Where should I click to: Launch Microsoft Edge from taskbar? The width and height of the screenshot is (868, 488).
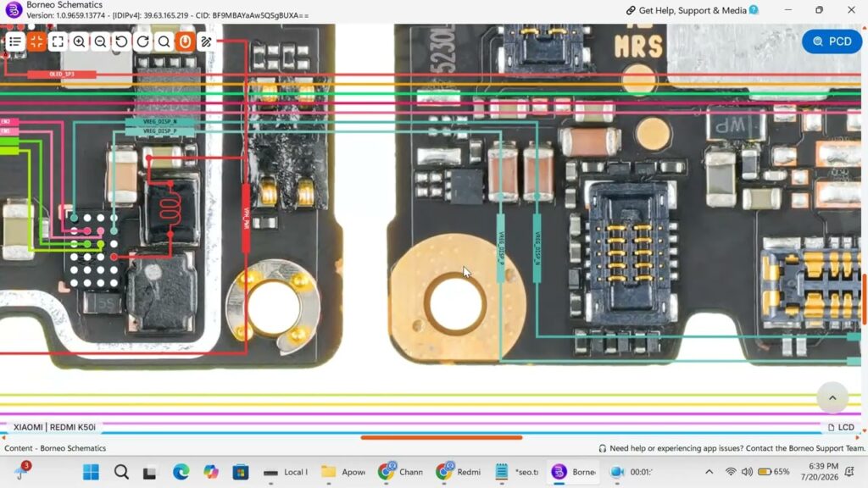point(181,472)
